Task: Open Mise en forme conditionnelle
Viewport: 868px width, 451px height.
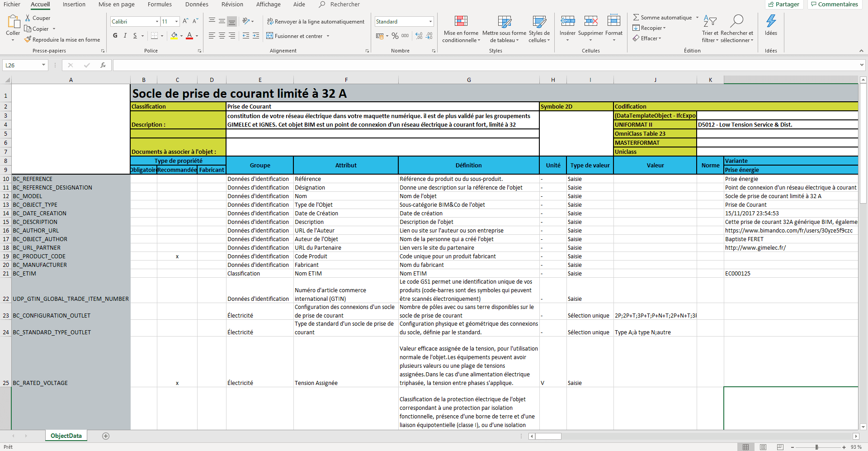Action: click(x=461, y=28)
